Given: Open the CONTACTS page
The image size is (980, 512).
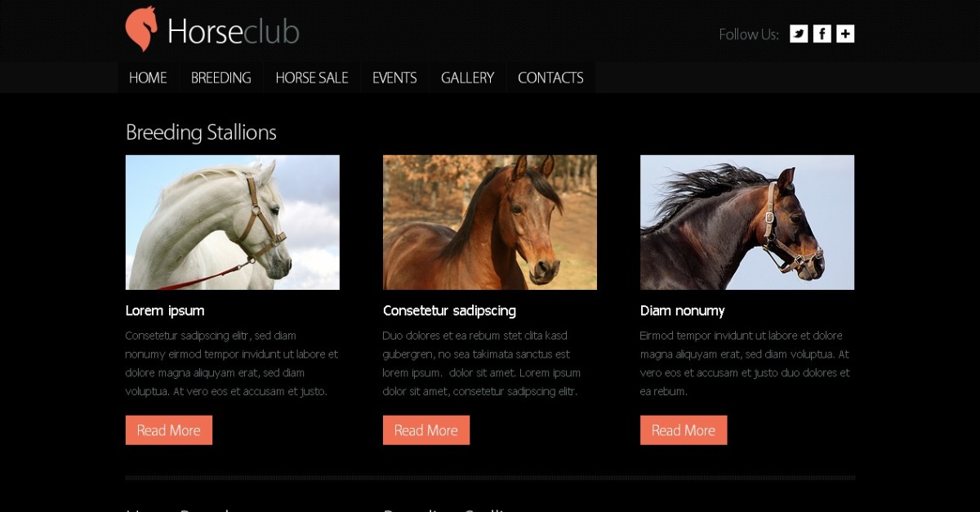Looking at the screenshot, I should click(550, 78).
